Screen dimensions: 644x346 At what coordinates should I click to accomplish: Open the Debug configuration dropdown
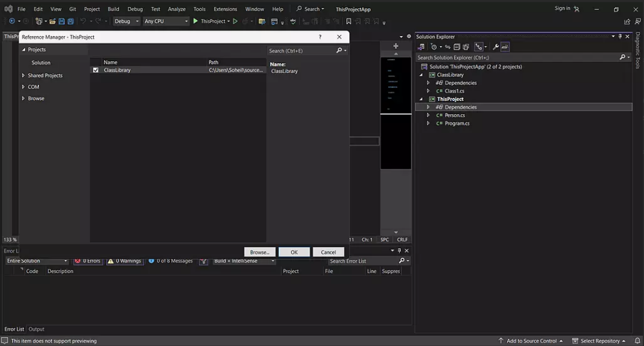127,22
